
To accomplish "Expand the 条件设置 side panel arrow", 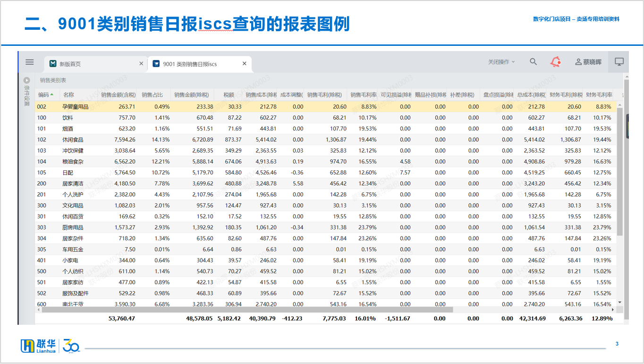I will click(27, 80).
